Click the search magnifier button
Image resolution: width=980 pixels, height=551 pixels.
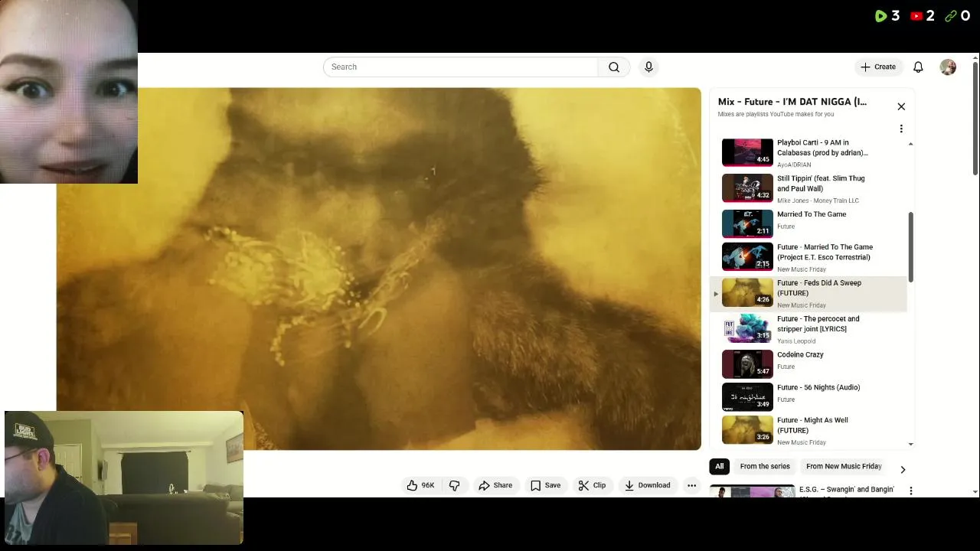click(614, 67)
